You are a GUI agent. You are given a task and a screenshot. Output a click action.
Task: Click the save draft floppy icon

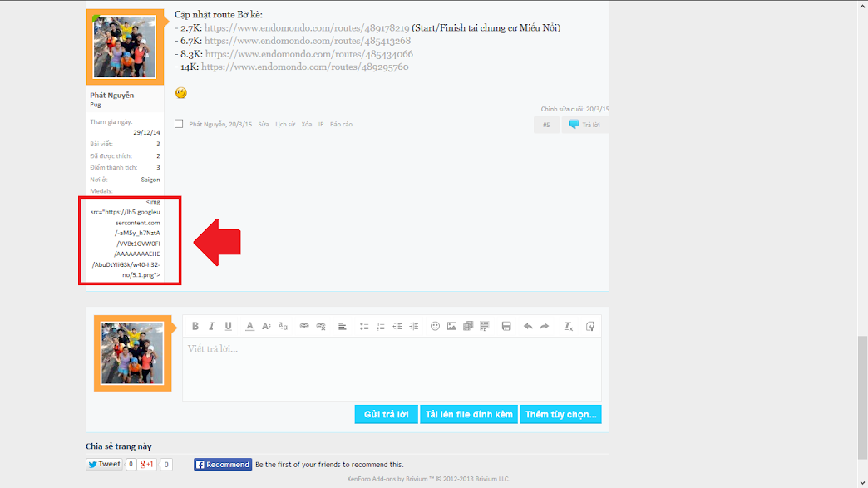click(506, 327)
